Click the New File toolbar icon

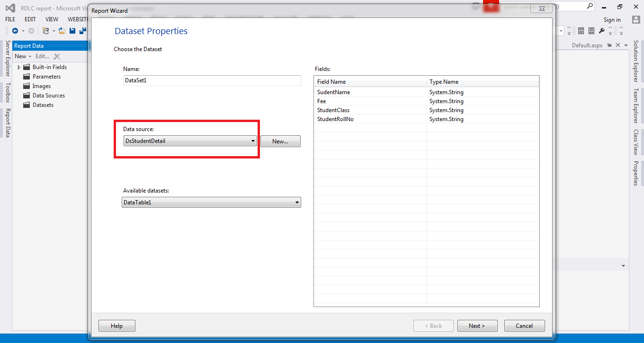46,30
